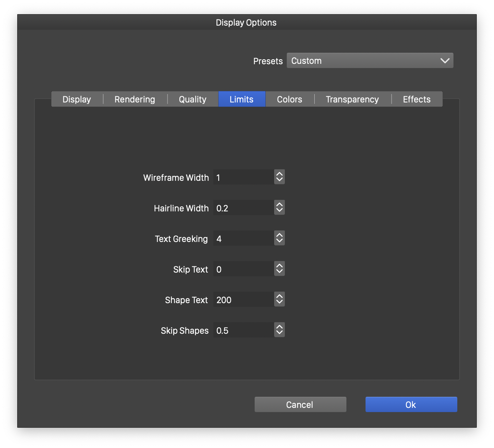Open the Presets dropdown showing Custom
The height and width of the screenshot is (448, 494).
(370, 61)
